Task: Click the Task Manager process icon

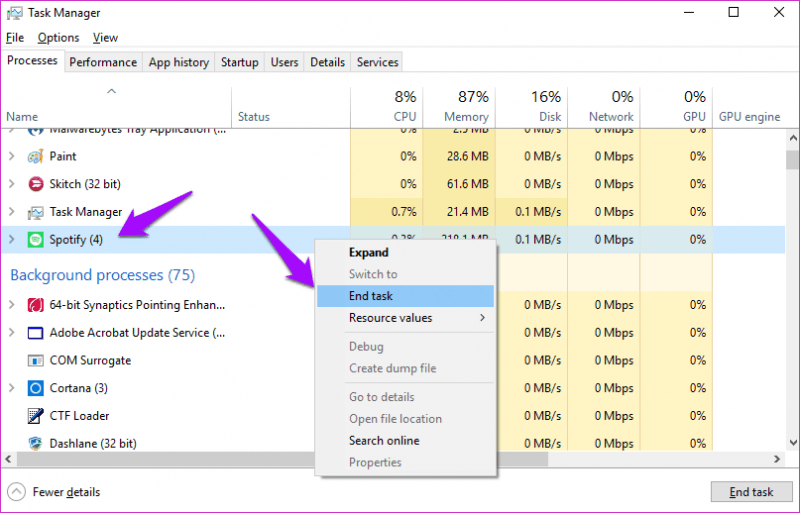Action: coord(36,212)
